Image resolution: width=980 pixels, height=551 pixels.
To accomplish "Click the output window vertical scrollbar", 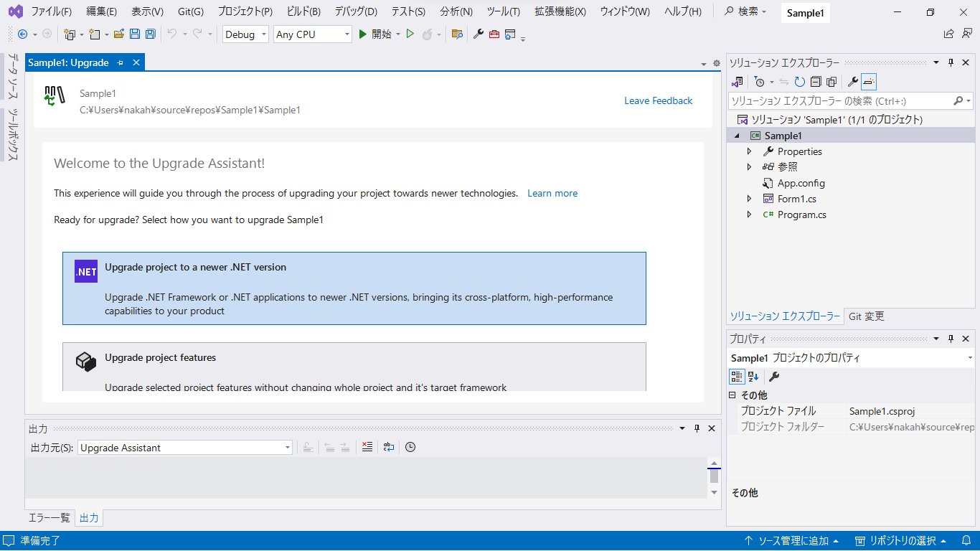I will pos(713,476).
